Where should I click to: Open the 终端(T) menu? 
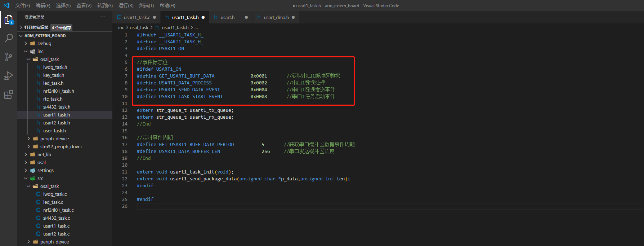click(146, 5)
